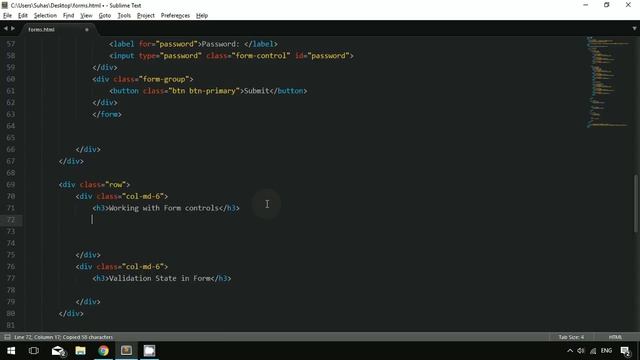Open the volume control tray icon
The image size is (640, 360).
coord(581,351)
